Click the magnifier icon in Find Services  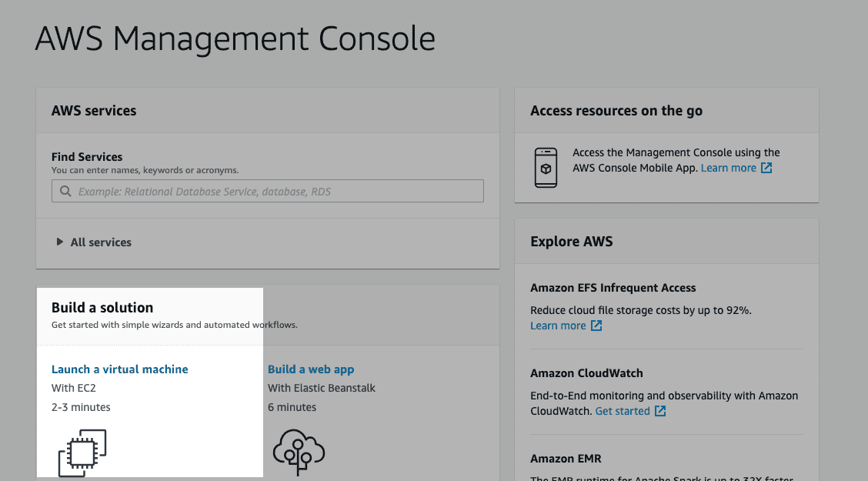coord(65,190)
